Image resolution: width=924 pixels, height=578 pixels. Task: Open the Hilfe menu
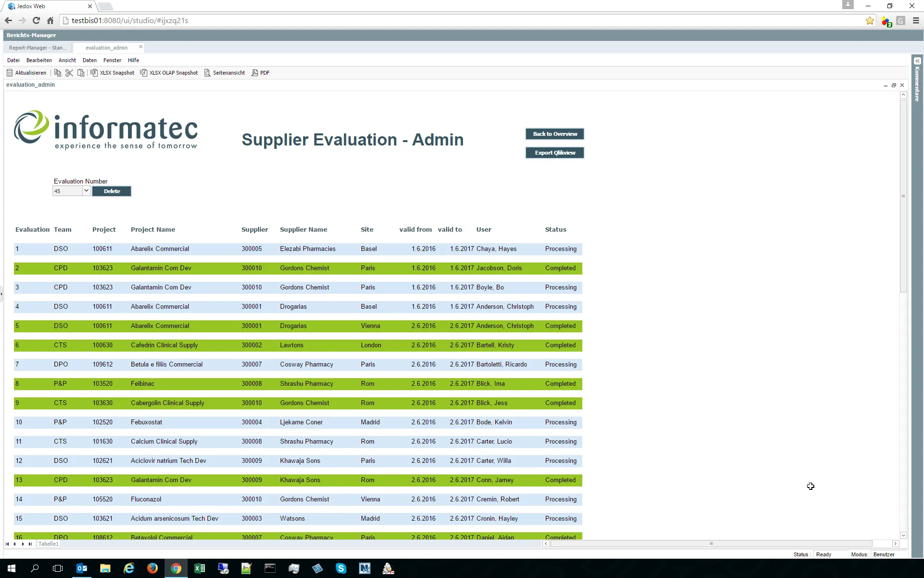(133, 60)
